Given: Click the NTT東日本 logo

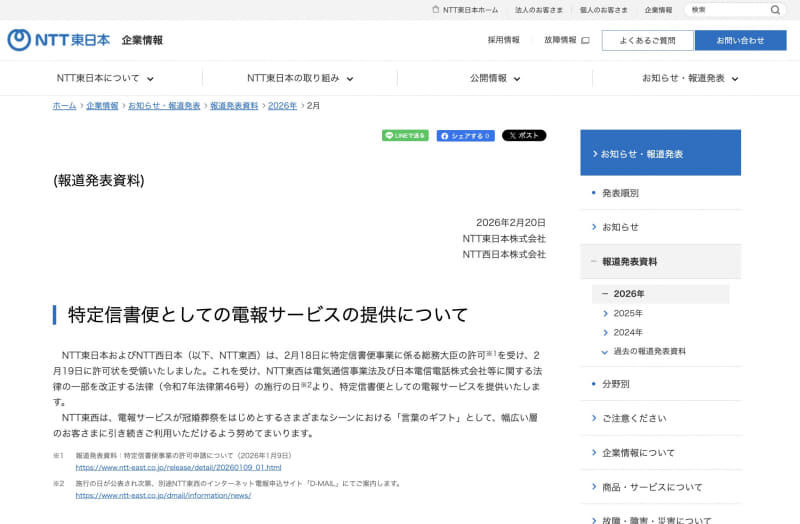Looking at the screenshot, I should [59, 40].
